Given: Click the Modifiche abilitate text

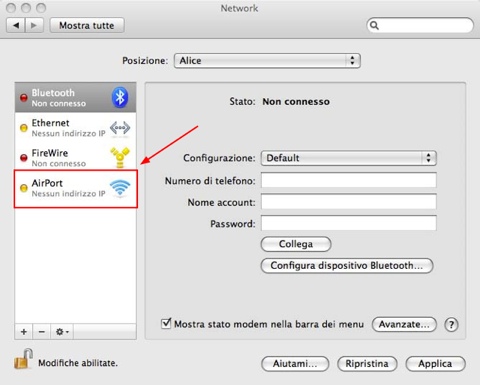Looking at the screenshot, I should 78,363.
